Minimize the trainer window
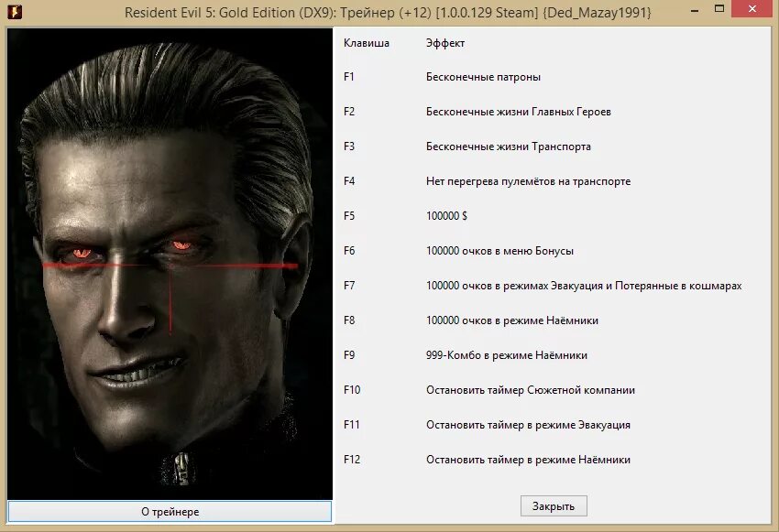This screenshot has height=532, width=779. click(695, 10)
